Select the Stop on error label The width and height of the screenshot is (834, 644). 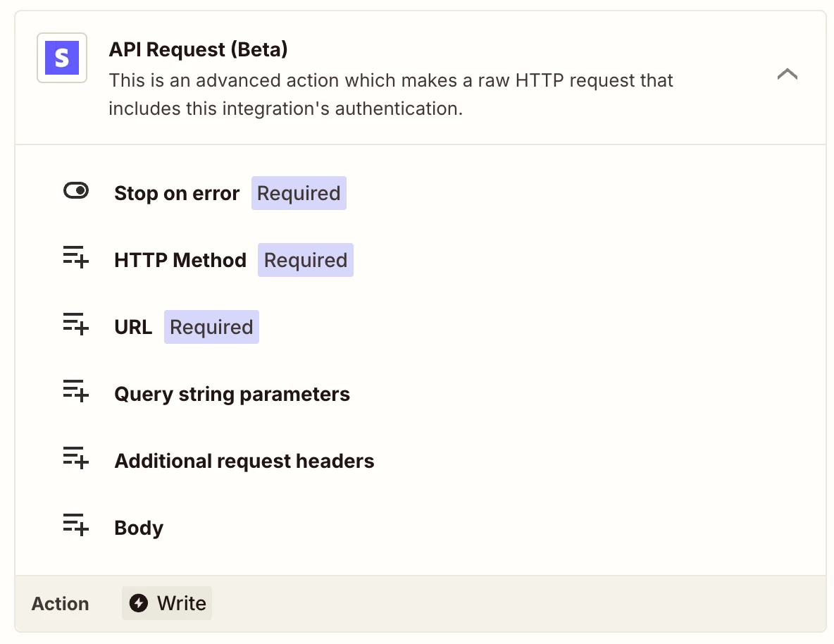(177, 193)
